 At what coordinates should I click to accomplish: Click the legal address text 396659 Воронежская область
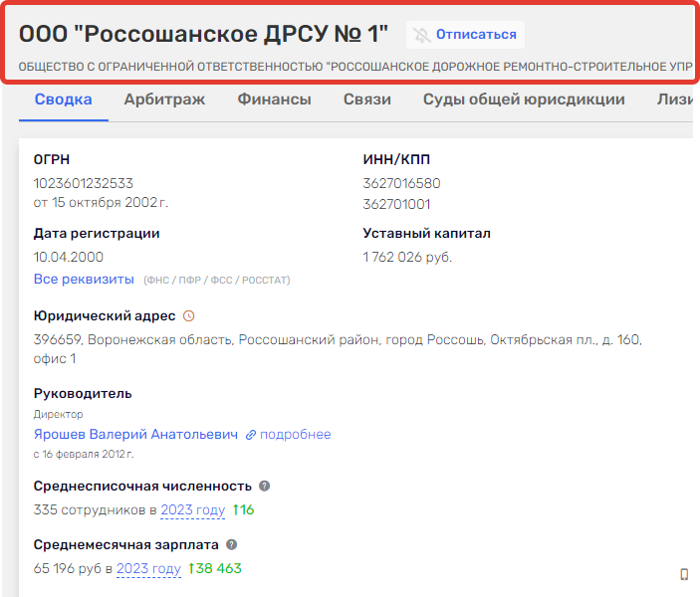(x=338, y=349)
